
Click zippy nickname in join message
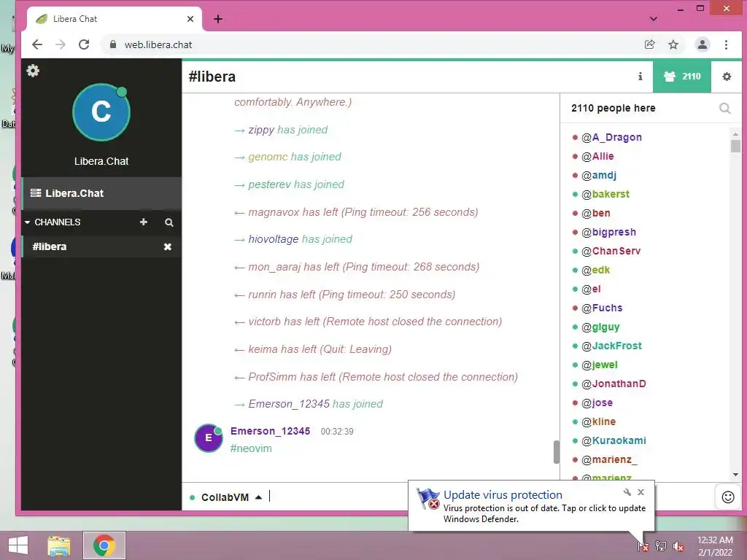(x=261, y=130)
